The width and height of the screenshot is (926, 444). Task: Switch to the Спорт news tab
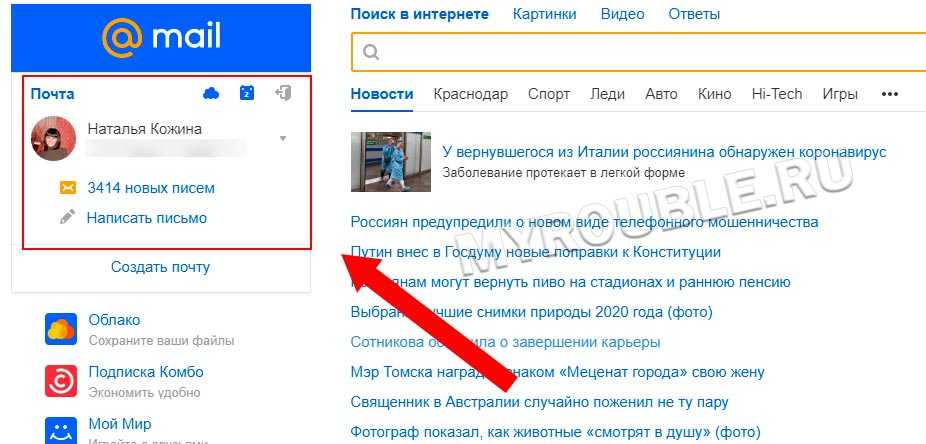point(549,94)
